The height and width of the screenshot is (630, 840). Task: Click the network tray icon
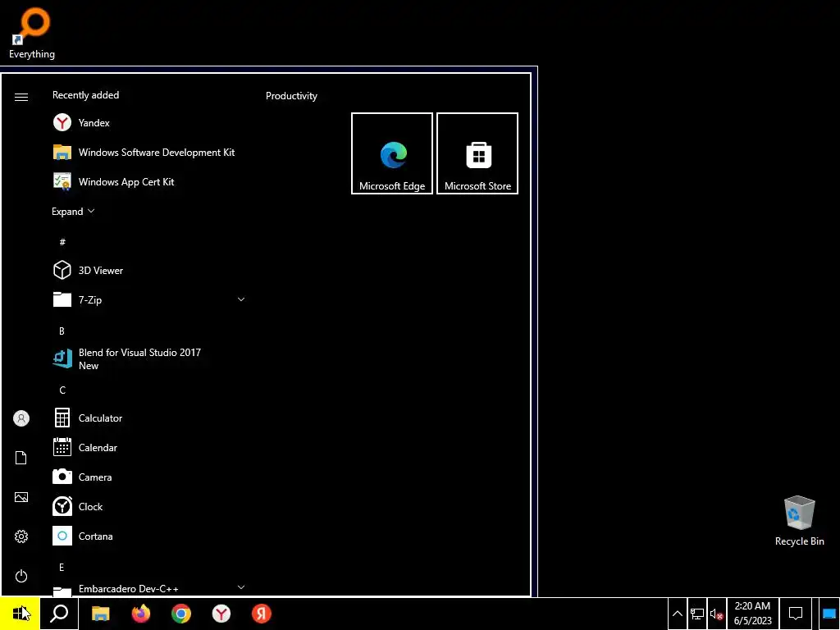click(x=697, y=614)
